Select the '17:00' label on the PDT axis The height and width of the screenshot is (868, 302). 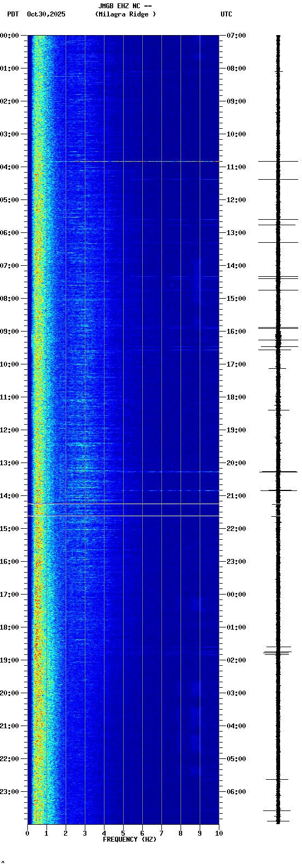9,595
